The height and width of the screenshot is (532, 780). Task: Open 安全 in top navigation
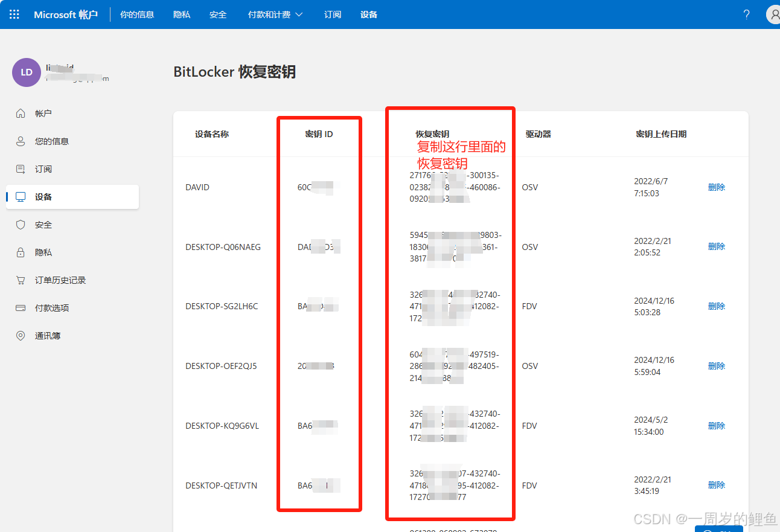tap(218, 14)
